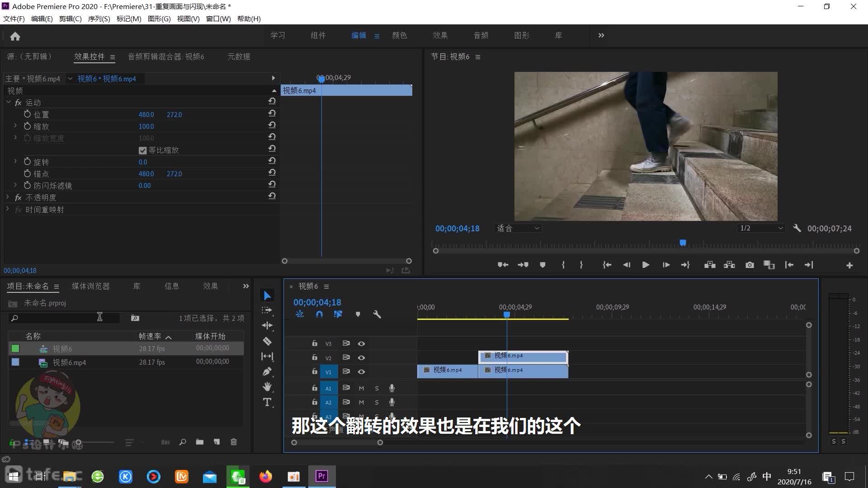Image resolution: width=868 pixels, height=488 pixels.
Task: Open 文件(F) menu
Action: 14,19
